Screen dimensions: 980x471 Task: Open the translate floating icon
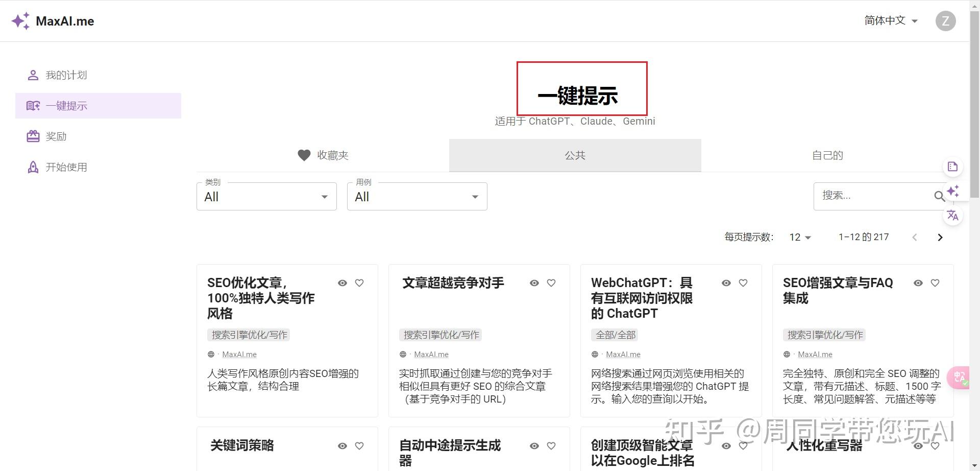point(953,215)
